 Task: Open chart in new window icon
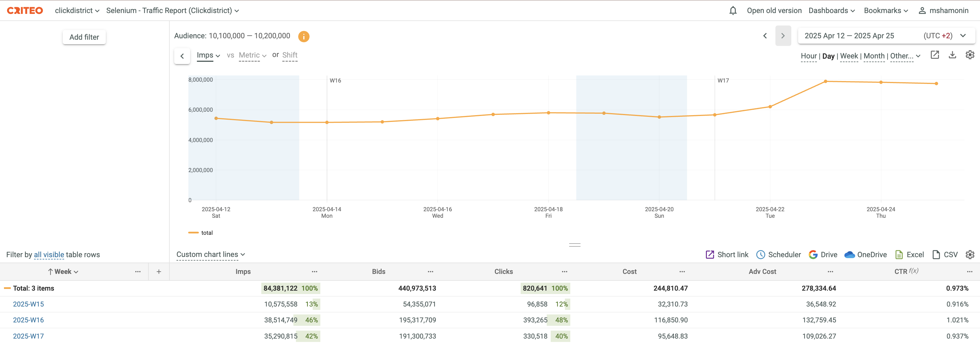(934, 55)
